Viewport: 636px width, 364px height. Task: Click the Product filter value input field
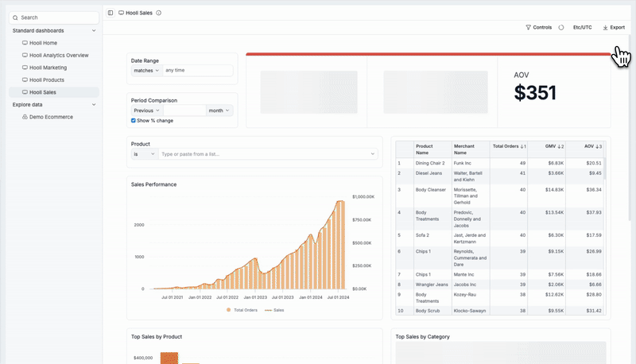(267, 154)
